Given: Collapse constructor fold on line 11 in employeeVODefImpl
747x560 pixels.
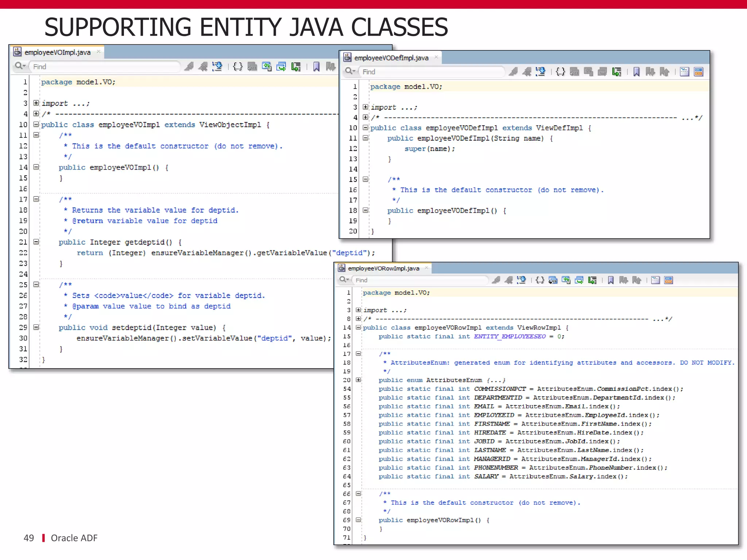Looking at the screenshot, I should pyautogui.click(x=365, y=138).
